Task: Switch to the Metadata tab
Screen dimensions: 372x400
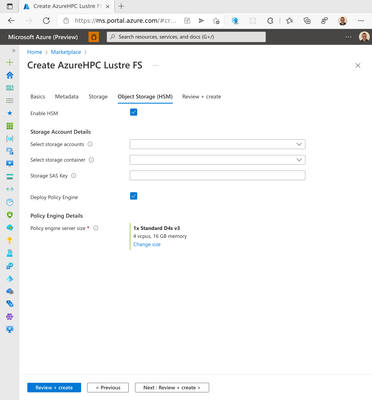Action: point(67,97)
